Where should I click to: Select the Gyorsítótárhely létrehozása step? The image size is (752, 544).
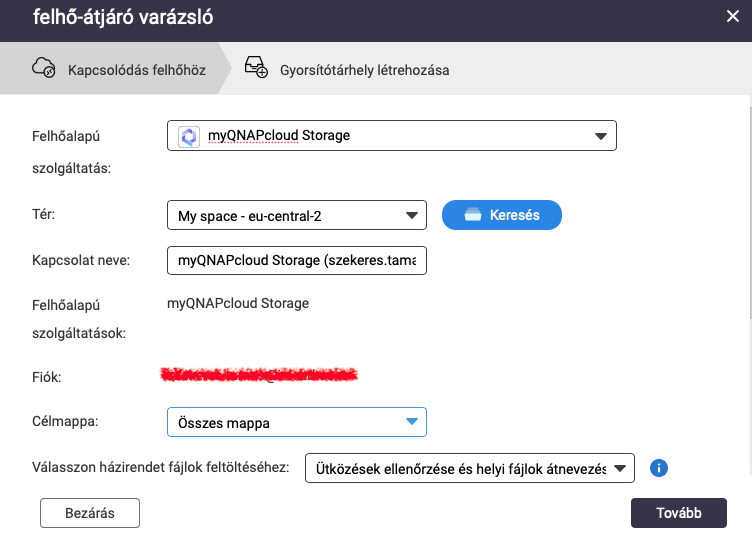364,70
